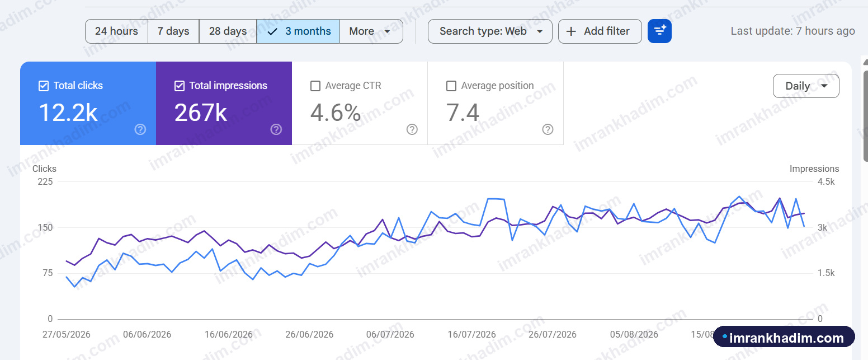This screenshot has height=360, width=868.
Task: Enable the Average position checkbox
Action: [451, 86]
